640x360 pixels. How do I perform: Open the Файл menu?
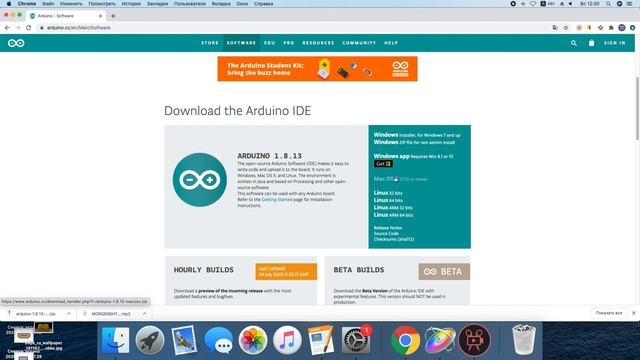[x=48, y=4]
